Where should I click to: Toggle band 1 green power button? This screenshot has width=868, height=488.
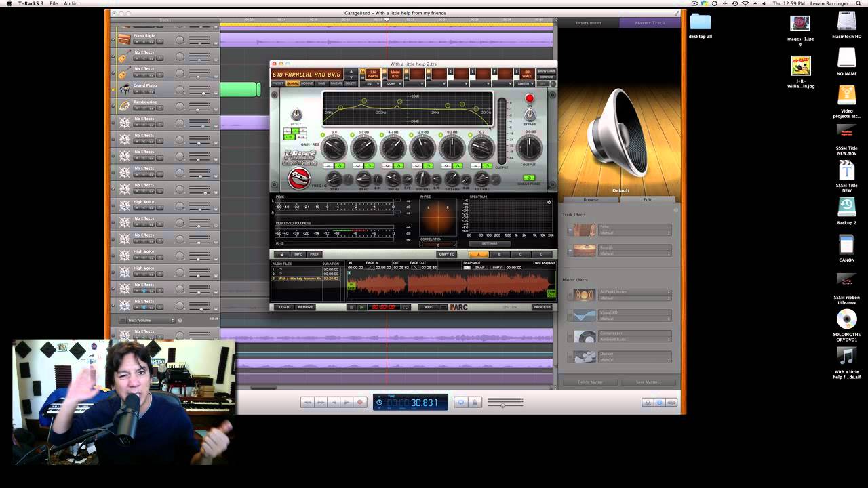click(340, 166)
